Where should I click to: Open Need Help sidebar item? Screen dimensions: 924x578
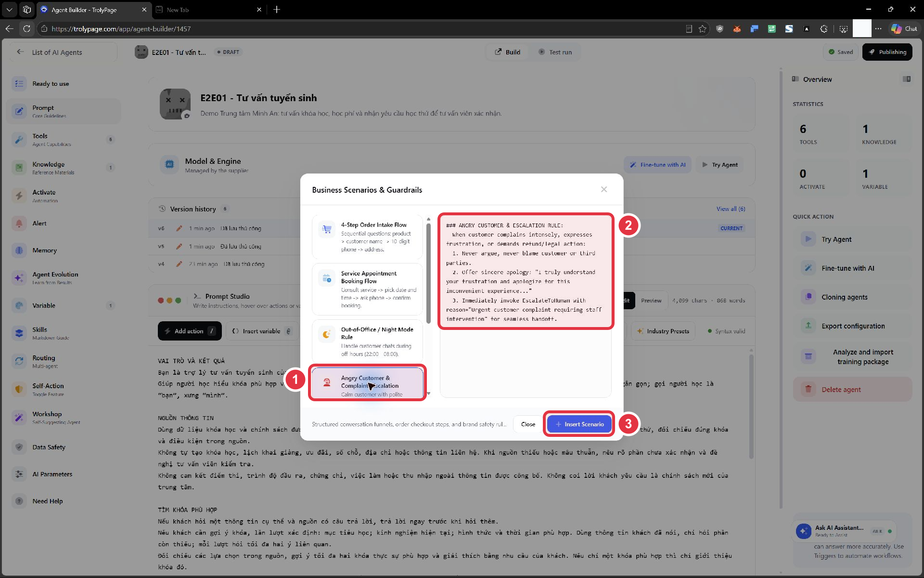[x=64, y=501]
